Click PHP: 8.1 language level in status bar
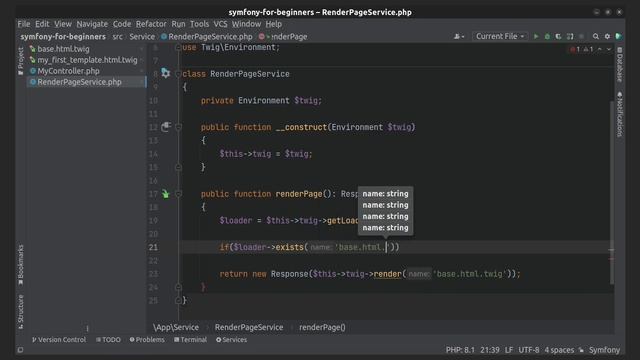The height and width of the screenshot is (360, 640). pyautogui.click(x=460, y=350)
